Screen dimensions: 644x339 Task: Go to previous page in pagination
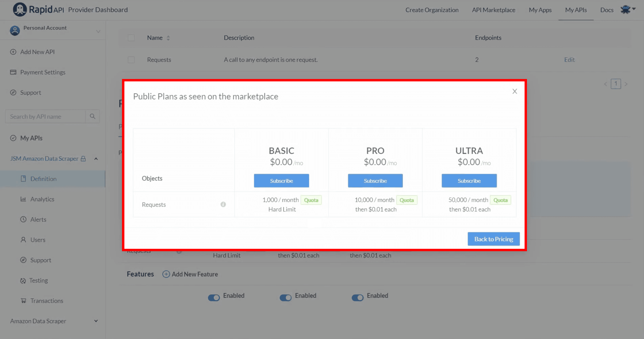tap(605, 84)
